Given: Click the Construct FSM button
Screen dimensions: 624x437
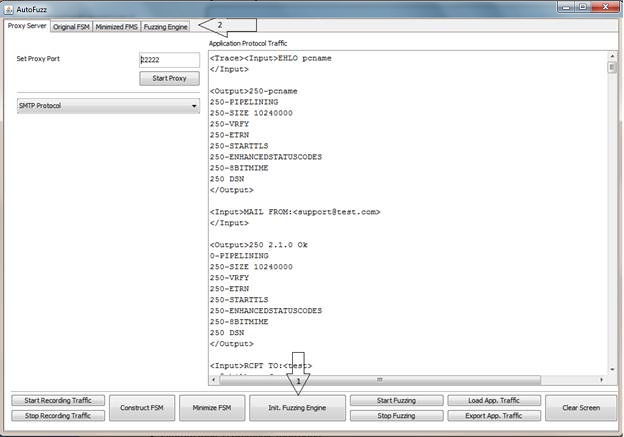Looking at the screenshot, I should tap(142, 408).
